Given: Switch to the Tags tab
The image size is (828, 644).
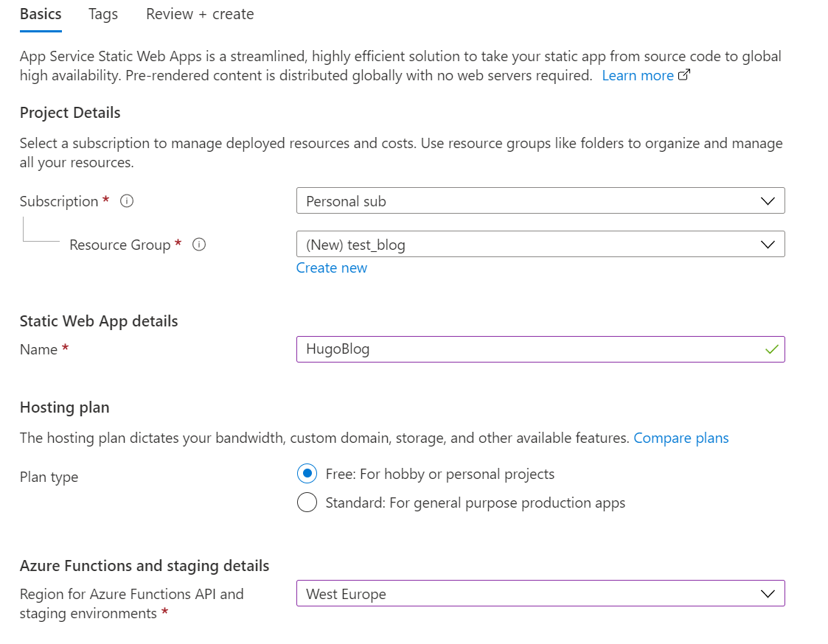Looking at the screenshot, I should [102, 14].
